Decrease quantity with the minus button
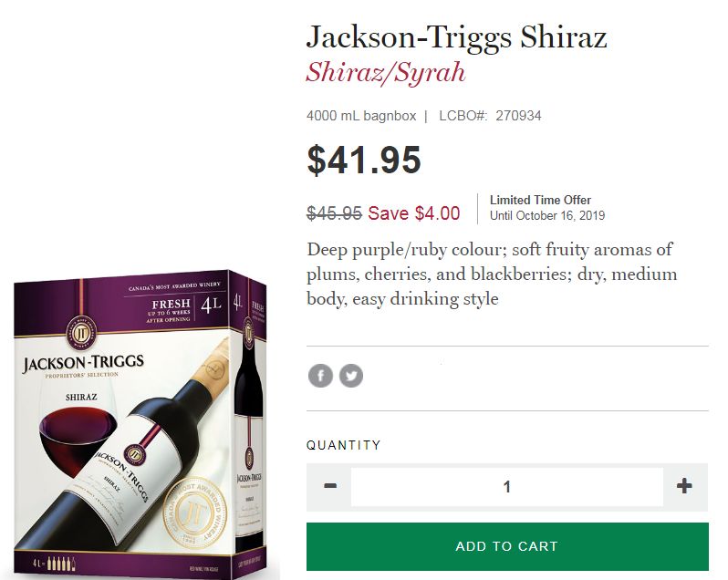The height and width of the screenshot is (580, 728). (x=329, y=486)
